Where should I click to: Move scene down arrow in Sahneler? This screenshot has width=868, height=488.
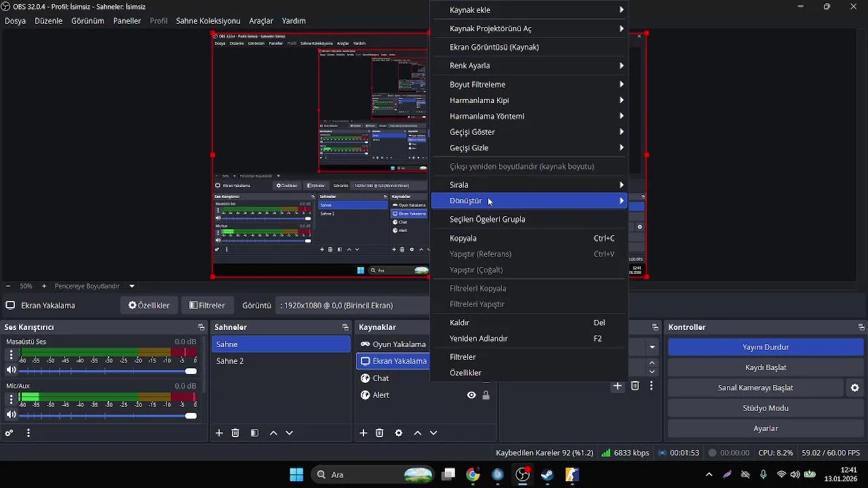(290, 433)
